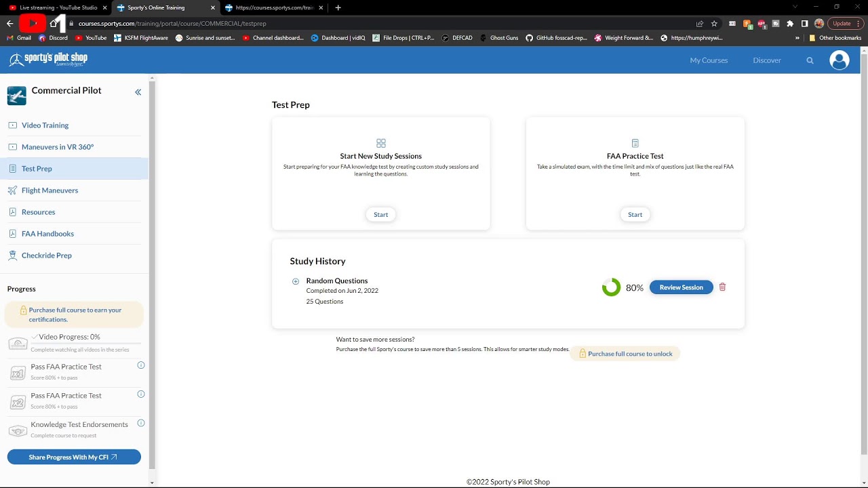Bookmark this page with star icon
This screenshot has height=488, width=868.
[714, 23]
